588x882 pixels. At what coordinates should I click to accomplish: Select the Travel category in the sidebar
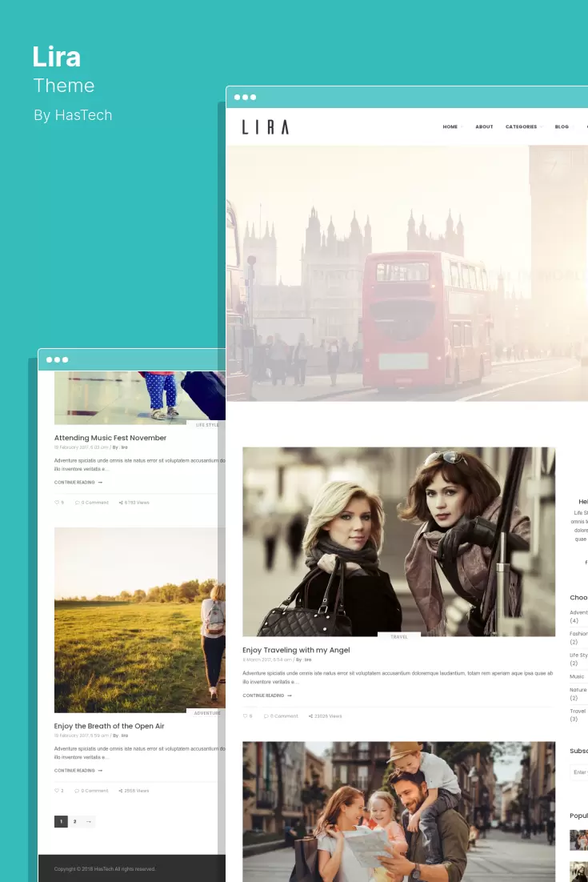pos(578,711)
